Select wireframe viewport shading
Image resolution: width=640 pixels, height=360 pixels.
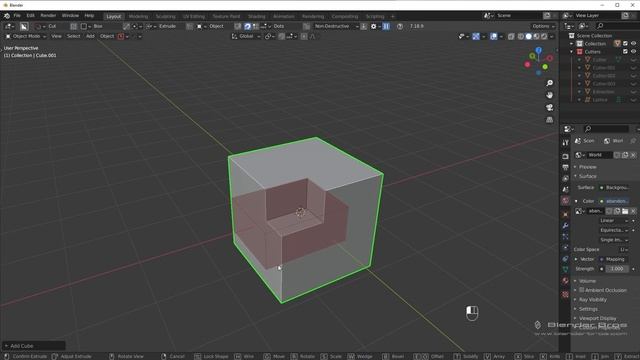click(x=521, y=36)
